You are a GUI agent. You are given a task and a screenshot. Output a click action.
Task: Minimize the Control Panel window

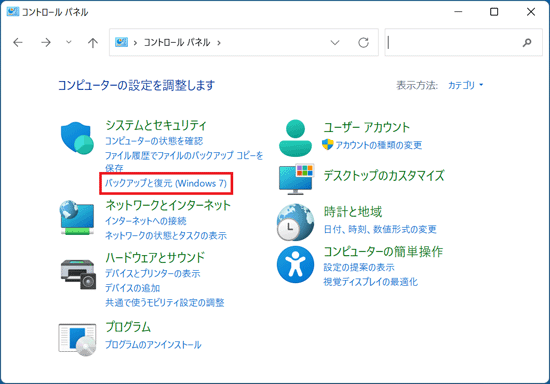tap(458, 12)
